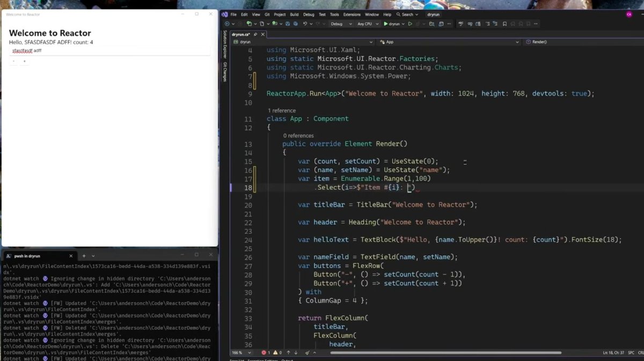Click the toolbar bookmark icon
Image resolution: width=644 pixels, height=361 pixels.
tap(504, 24)
